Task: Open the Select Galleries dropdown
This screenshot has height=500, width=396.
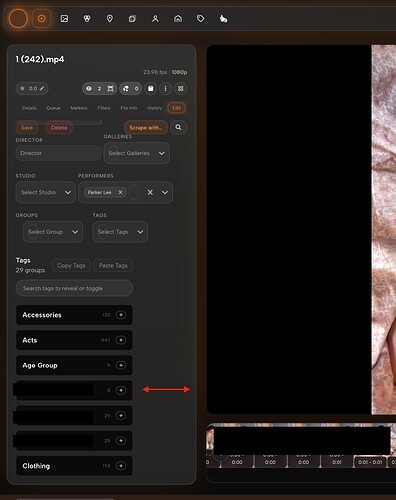Action: click(x=137, y=153)
